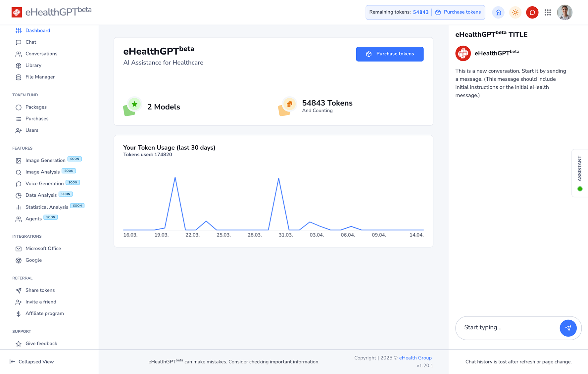Click the Affiliate program dollar icon
The image size is (588, 374).
pos(19,314)
